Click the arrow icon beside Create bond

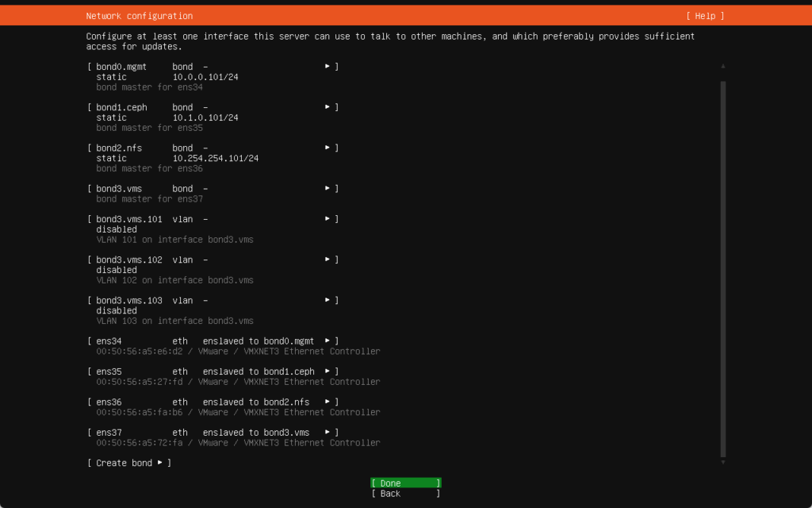(160, 463)
